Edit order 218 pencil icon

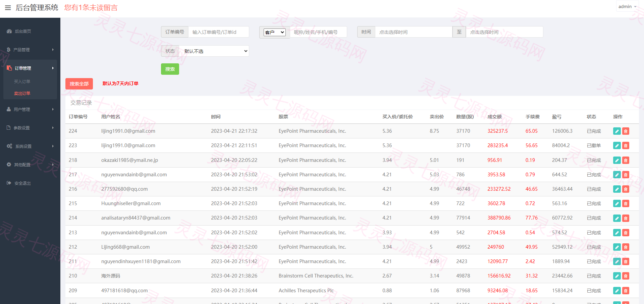[x=617, y=160]
